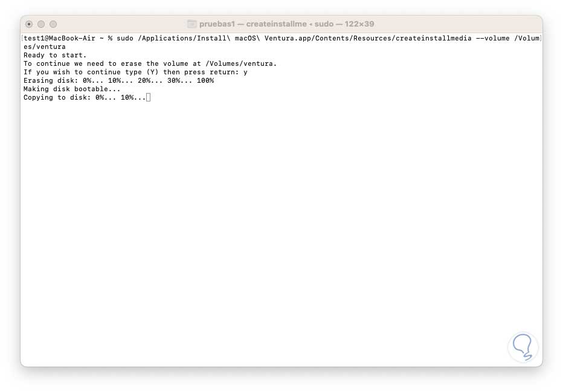Click the '122×39' size in the window title

(x=359, y=24)
